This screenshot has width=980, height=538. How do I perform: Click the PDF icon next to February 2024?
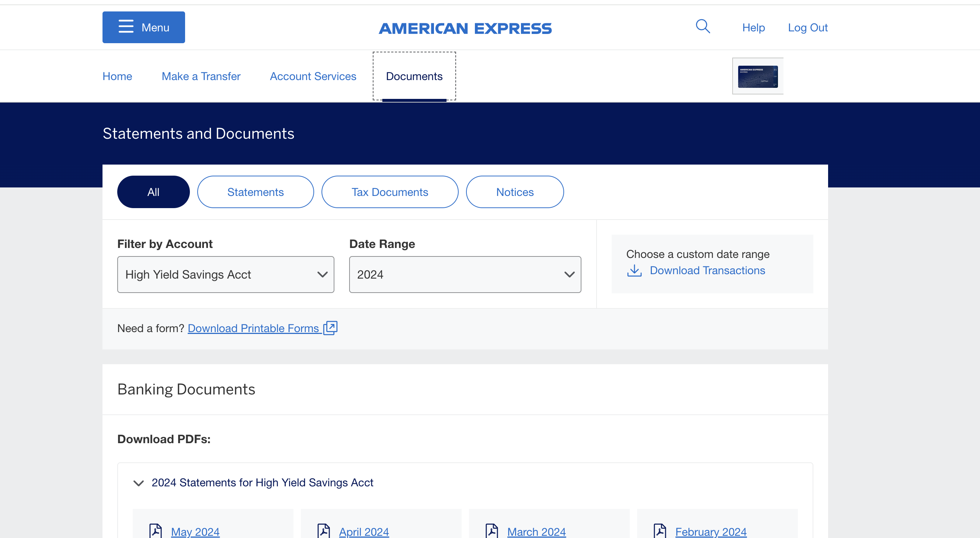[660, 531]
